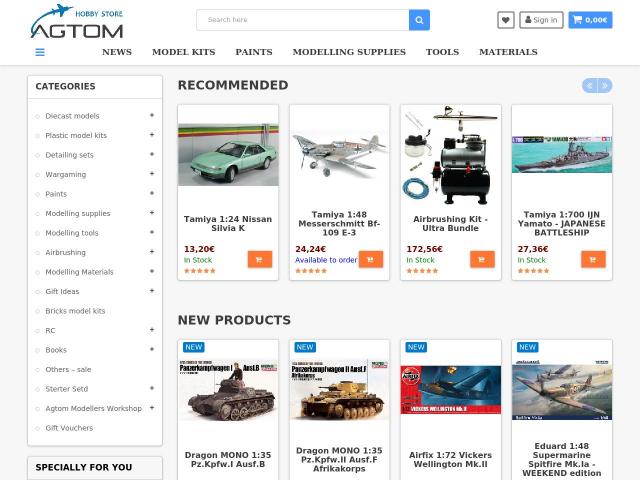Viewport: 640px width, 480px height.
Task: Open the 0,00€ shopping cart button
Action: [x=590, y=20]
